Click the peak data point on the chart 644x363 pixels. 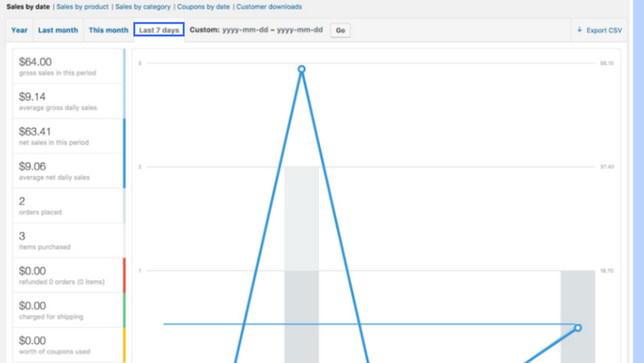pyautogui.click(x=301, y=69)
